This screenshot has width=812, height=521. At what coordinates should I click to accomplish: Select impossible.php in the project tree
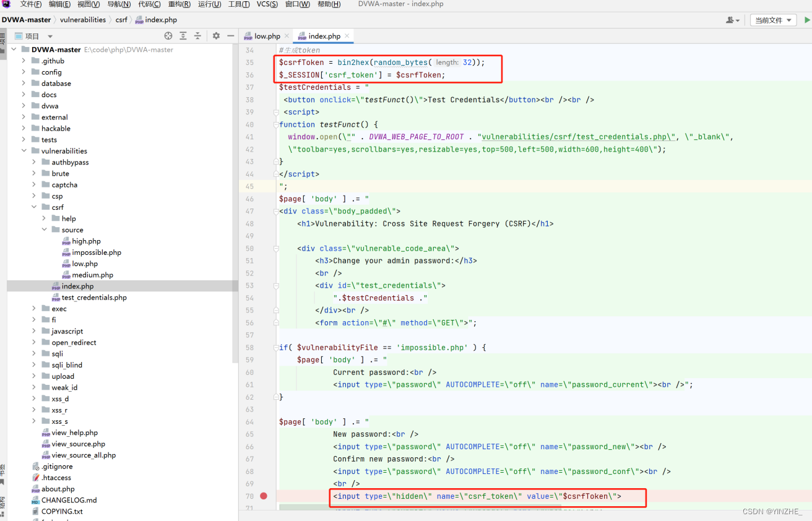97,252
